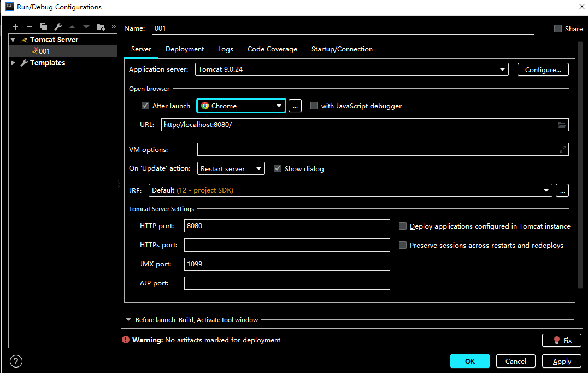The height and width of the screenshot is (373, 588).
Task: Move configuration down arrow
Action: tap(86, 27)
